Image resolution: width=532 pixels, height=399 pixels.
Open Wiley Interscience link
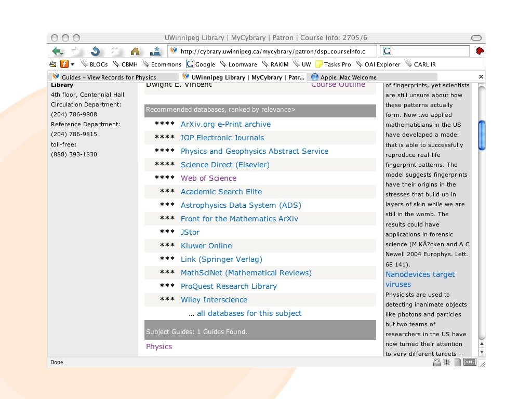(214, 300)
